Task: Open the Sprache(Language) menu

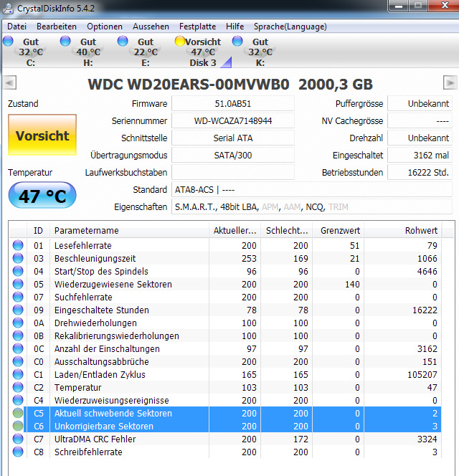Action: (x=290, y=27)
